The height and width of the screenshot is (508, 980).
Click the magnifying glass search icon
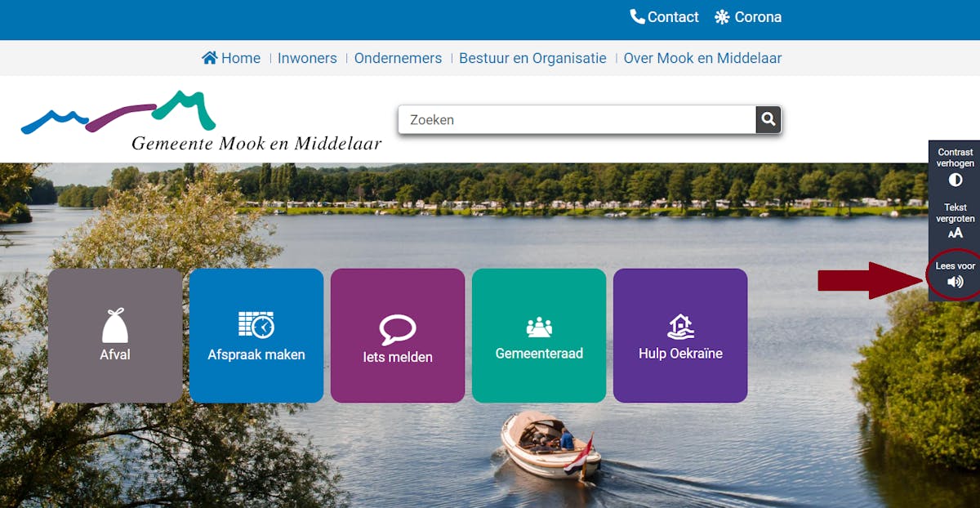coord(768,119)
